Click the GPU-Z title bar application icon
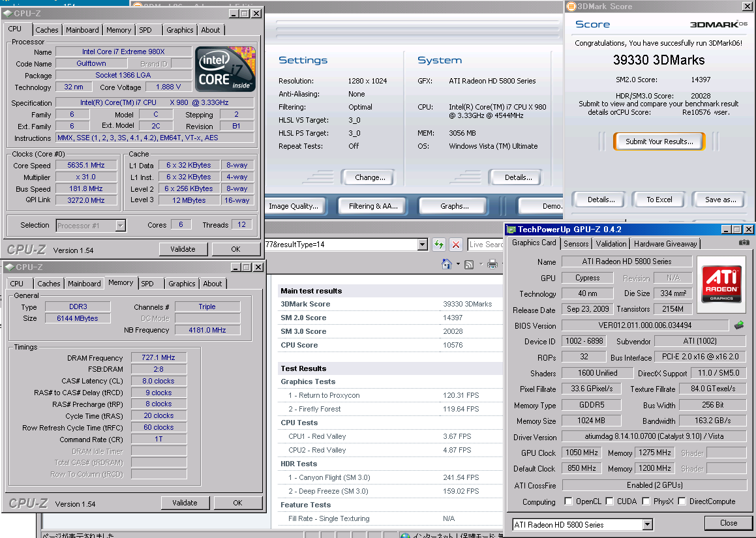 click(x=511, y=230)
